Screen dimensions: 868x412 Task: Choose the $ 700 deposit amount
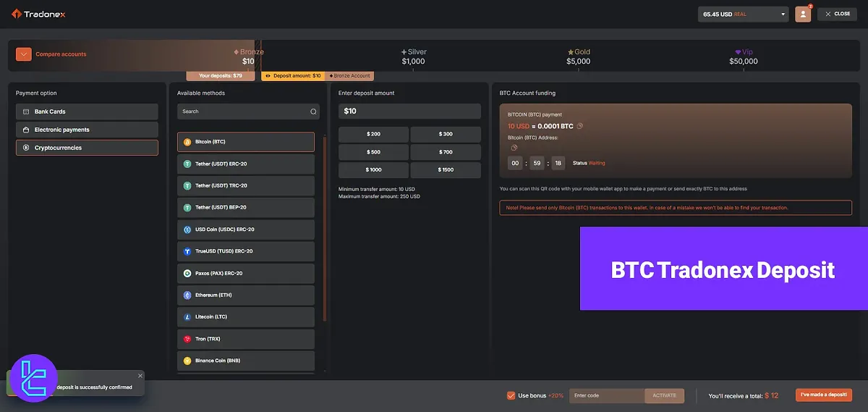446,152
